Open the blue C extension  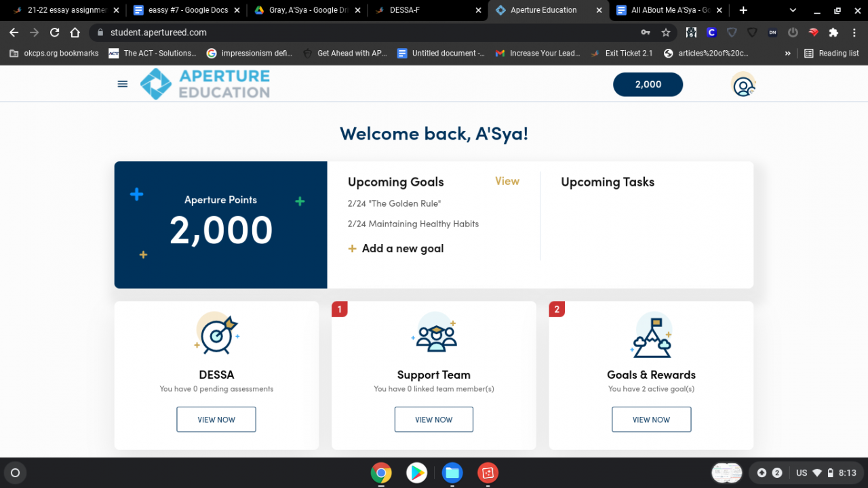pos(711,33)
